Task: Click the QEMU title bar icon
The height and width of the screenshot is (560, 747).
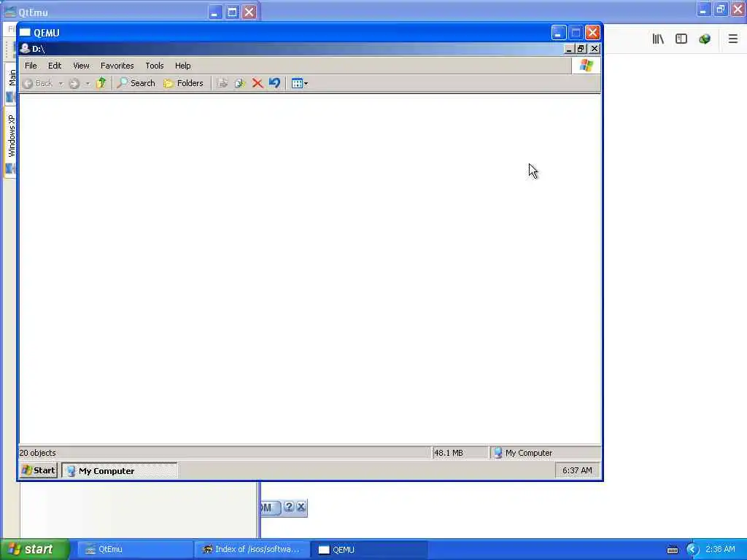Action: click(26, 32)
